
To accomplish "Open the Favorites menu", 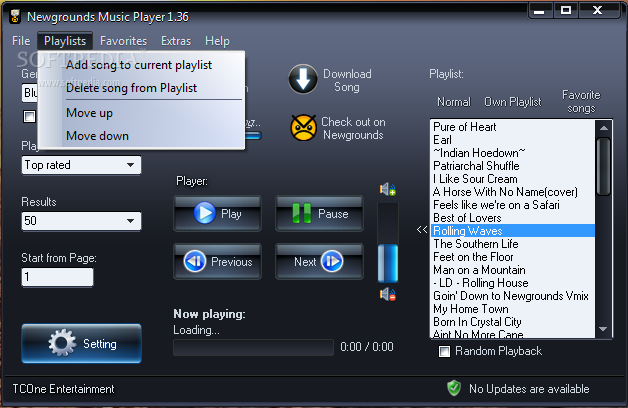I will click(123, 41).
